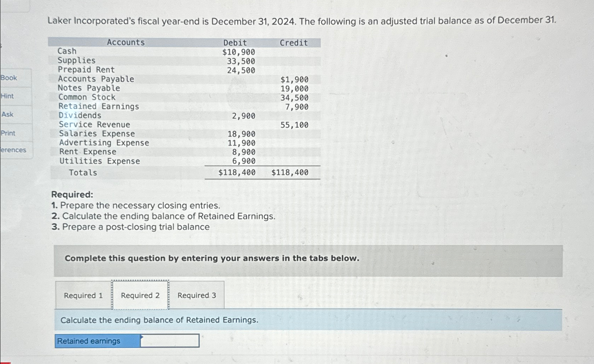
Task: Click the Common Stock account name
Action: tap(87, 97)
